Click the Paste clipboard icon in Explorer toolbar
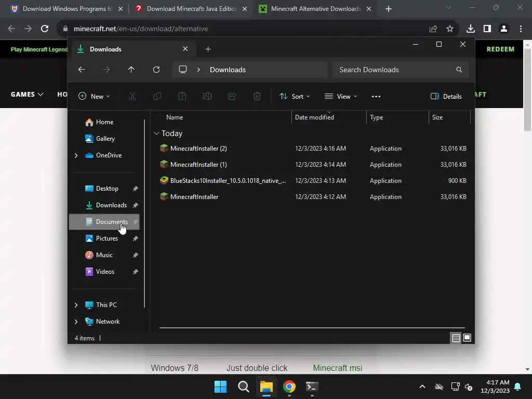 (x=182, y=96)
